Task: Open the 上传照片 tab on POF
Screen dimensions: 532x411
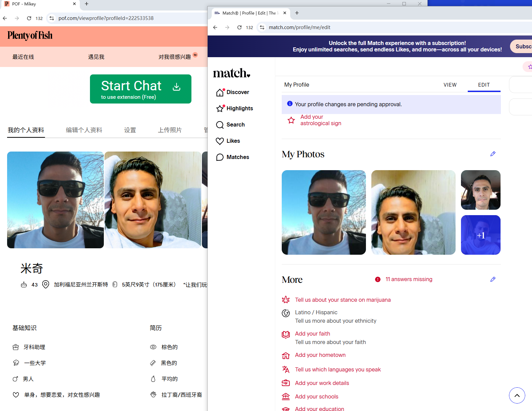Action: (x=170, y=130)
